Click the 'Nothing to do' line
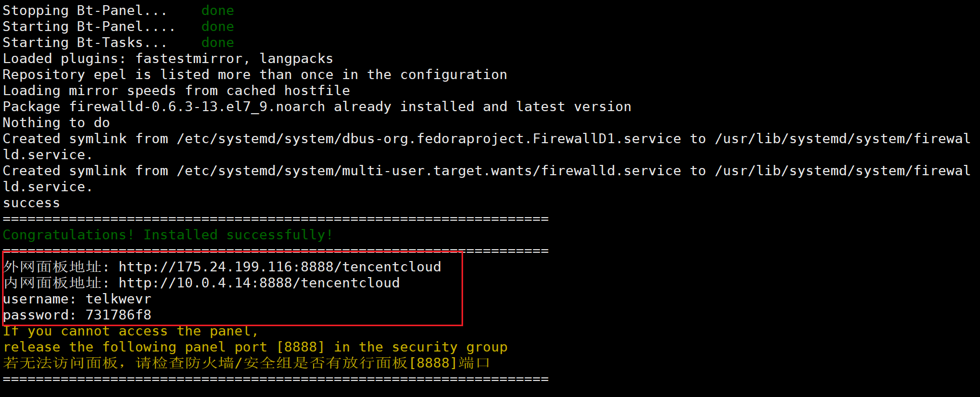 [56, 123]
